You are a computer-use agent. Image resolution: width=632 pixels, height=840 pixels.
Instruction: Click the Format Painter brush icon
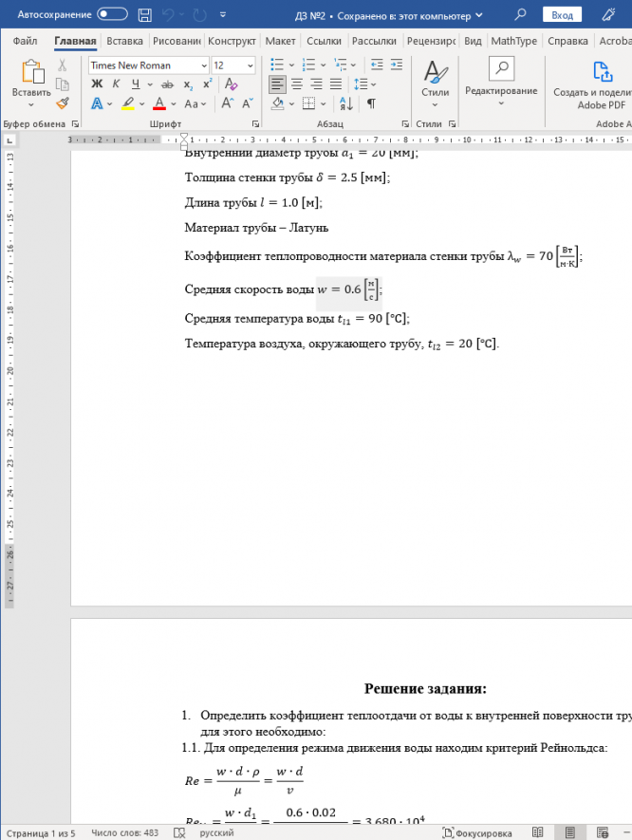tap(62, 103)
